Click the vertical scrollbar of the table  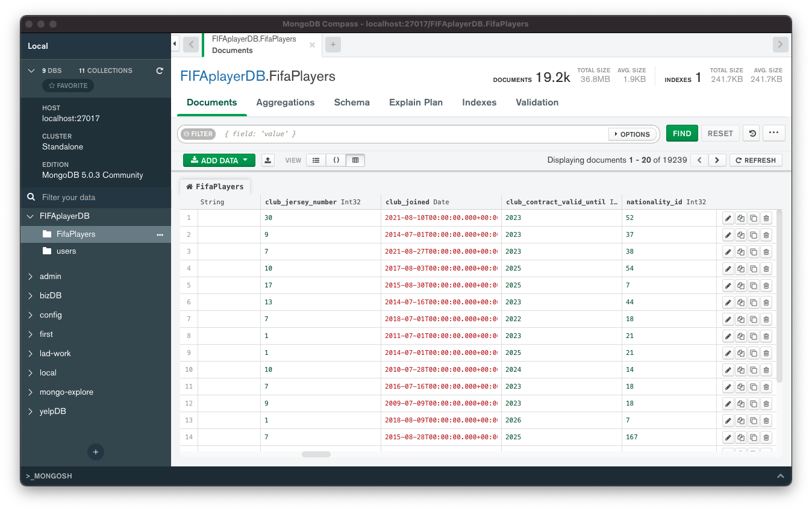click(780, 295)
